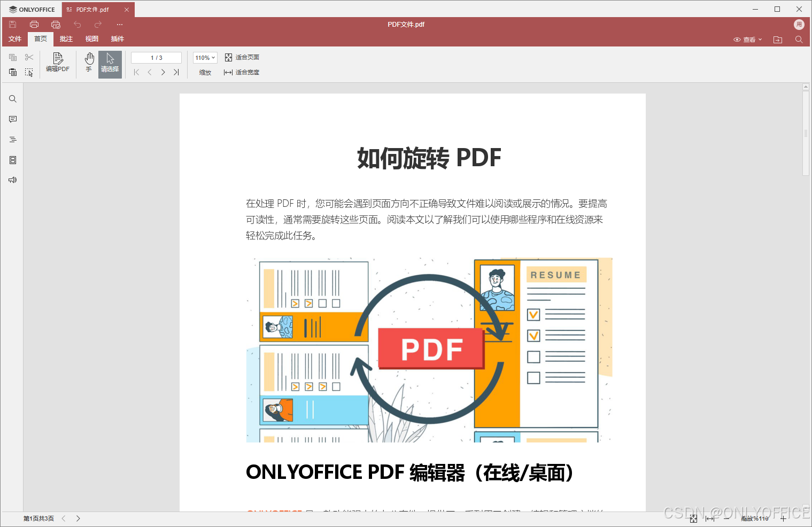Screen dimensions: 812x527
Task: Open the three-dot more options menu
Action: point(120,25)
